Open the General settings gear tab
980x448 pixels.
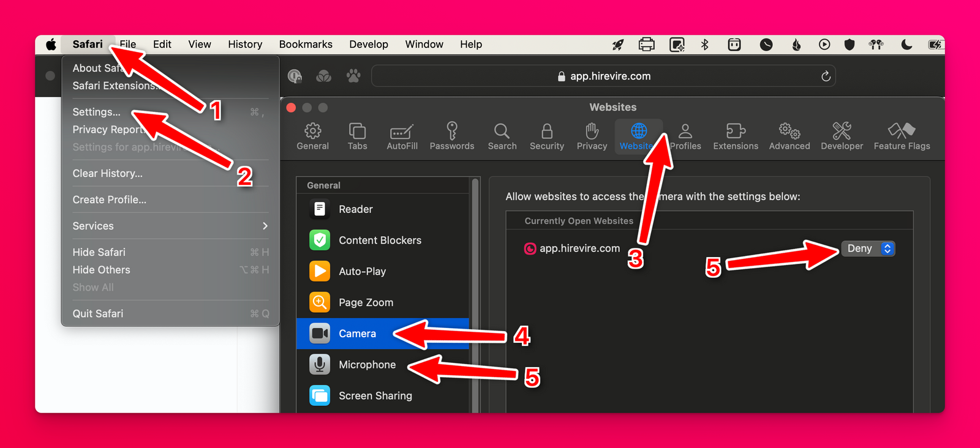point(312,136)
